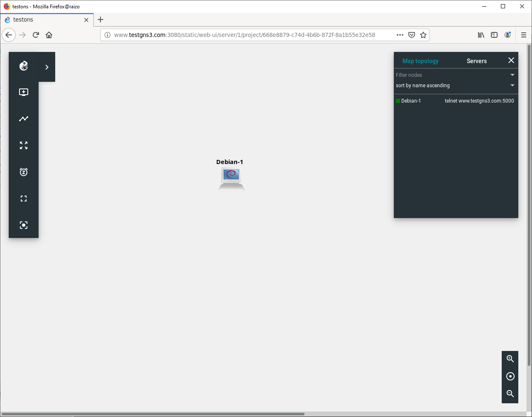Viewport: 532px width, 417px height.
Task: Bookmark the page with the star icon
Action: click(423, 35)
